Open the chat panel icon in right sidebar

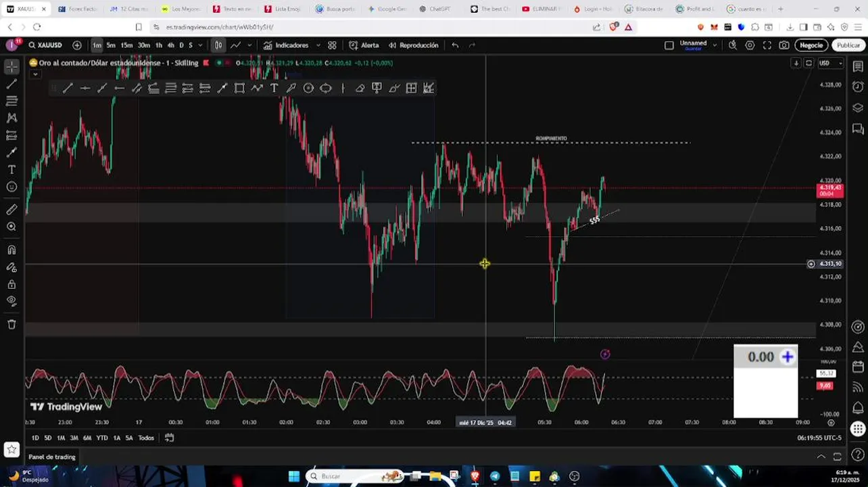coord(858,129)
